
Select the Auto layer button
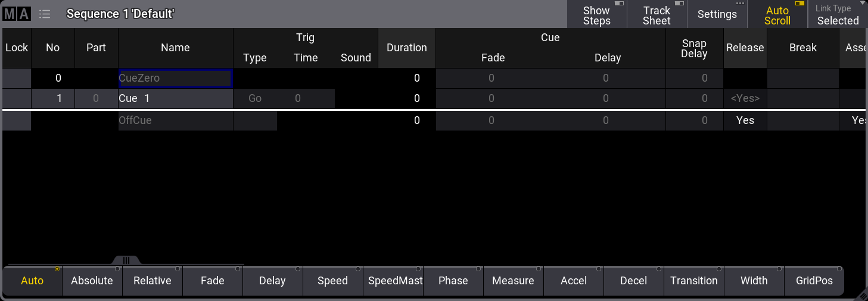pyautogui.click(x=32, y=281)
